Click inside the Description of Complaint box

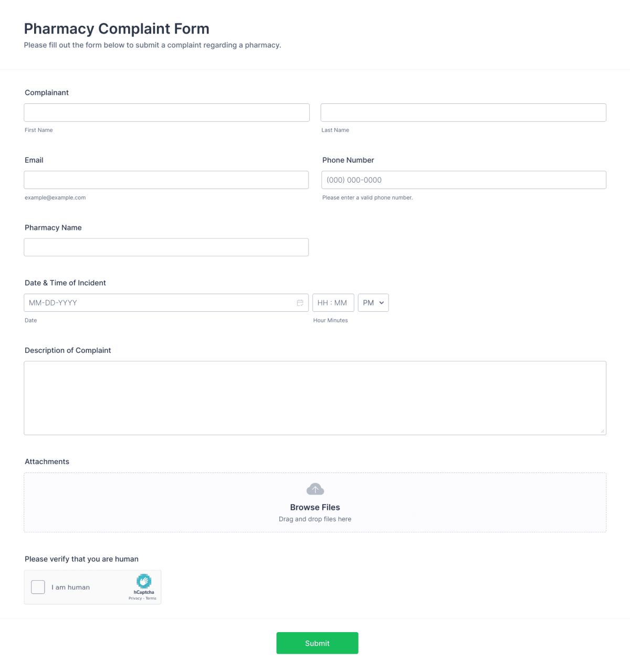click(x=315, y=396)
